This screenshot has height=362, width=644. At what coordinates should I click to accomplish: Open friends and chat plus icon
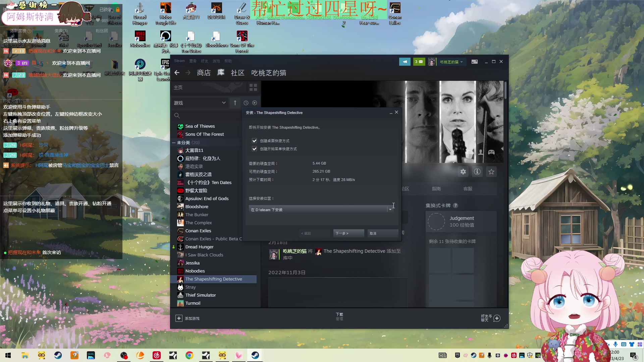click(497, 318)
